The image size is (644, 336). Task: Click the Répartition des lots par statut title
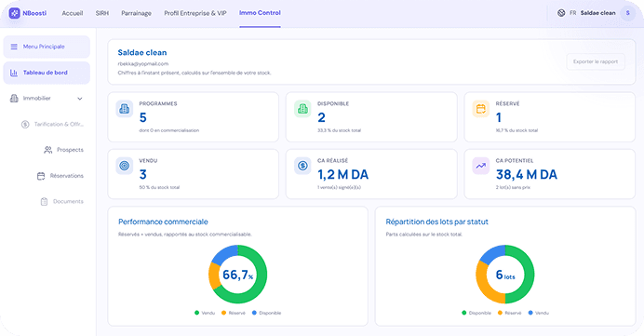tap(437, 222)
